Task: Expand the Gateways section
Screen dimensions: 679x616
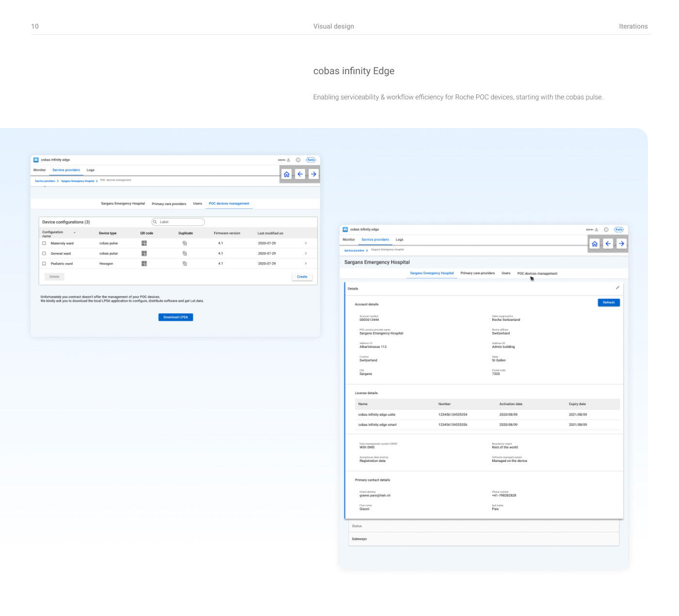Action: click(x=484, y=539)
